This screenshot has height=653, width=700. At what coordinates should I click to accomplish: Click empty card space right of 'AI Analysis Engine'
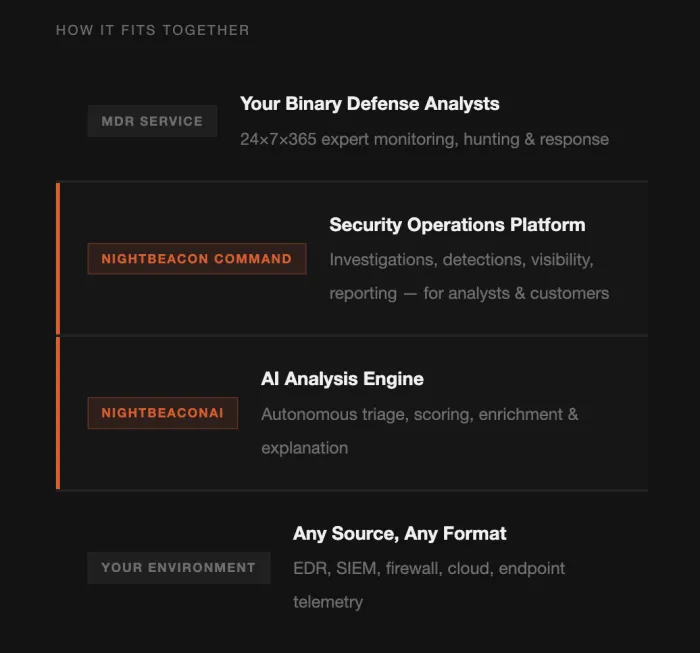[540, 379]
